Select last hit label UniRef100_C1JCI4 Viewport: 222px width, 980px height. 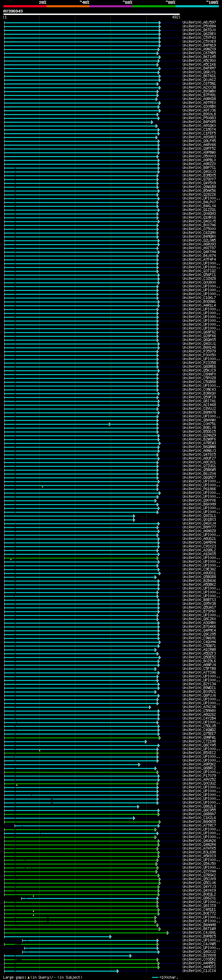pos(199,971)
